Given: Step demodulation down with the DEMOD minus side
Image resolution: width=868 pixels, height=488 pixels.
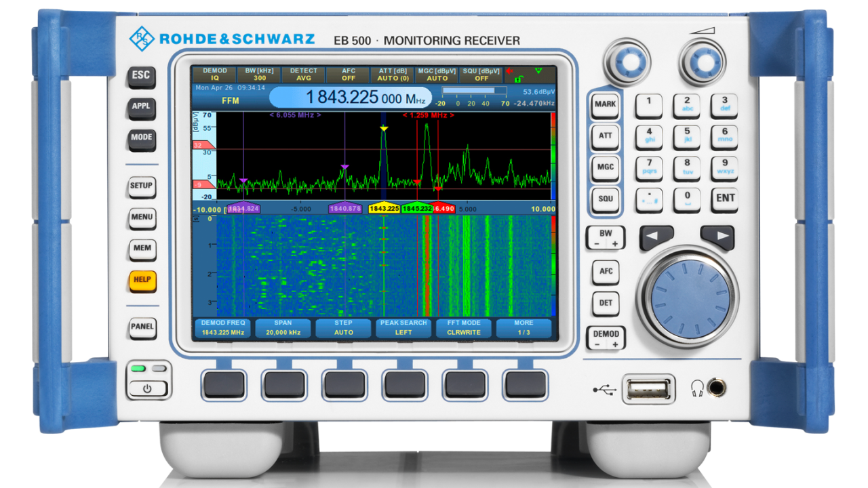Looking at the screenshot, I should (597, 344).
